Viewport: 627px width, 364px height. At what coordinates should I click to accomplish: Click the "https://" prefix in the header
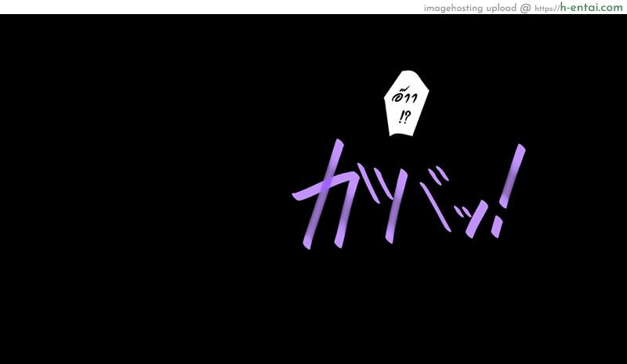(545, 8)
